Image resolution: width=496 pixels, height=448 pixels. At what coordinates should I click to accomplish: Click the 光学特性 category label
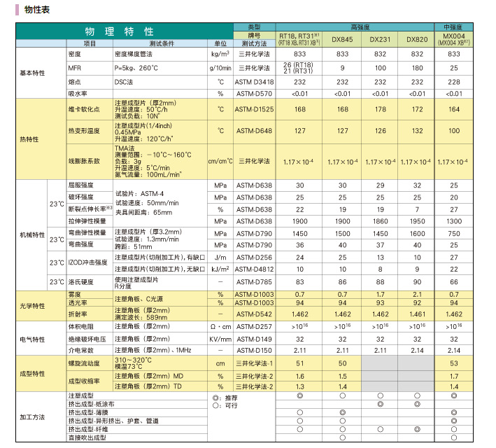[x=32, y=306]
